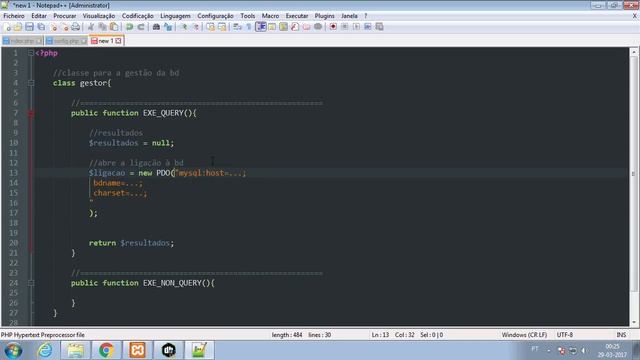
Task: Click the Redo toolbar icon
Action: point(141,27)
